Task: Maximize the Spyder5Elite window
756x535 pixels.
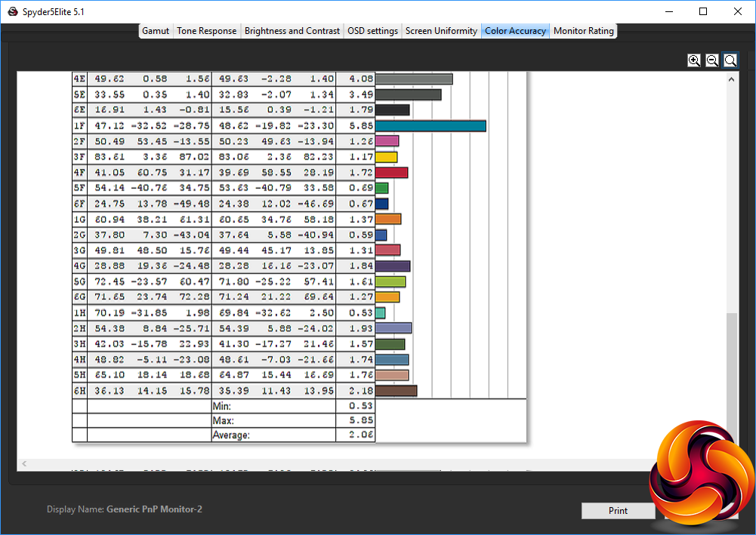Action: pos(703,11)
